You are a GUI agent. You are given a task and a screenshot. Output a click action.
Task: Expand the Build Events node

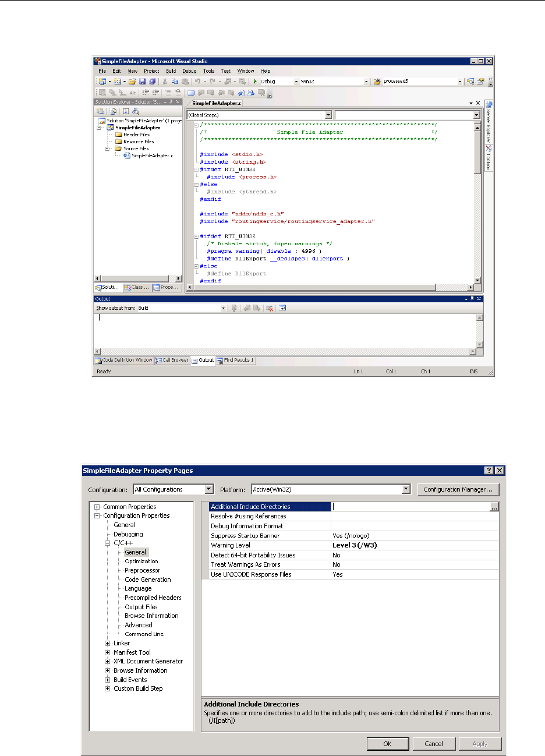108,680
